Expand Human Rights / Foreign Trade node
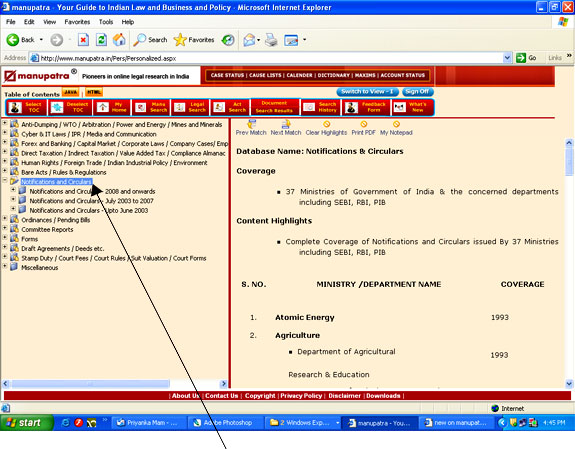This screenshot has width=575, height=449. click(x=5, y=161)
